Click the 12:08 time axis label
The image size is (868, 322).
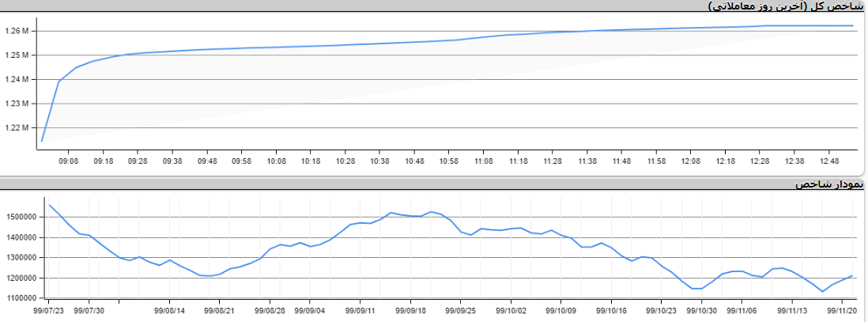tap(691, 161)
